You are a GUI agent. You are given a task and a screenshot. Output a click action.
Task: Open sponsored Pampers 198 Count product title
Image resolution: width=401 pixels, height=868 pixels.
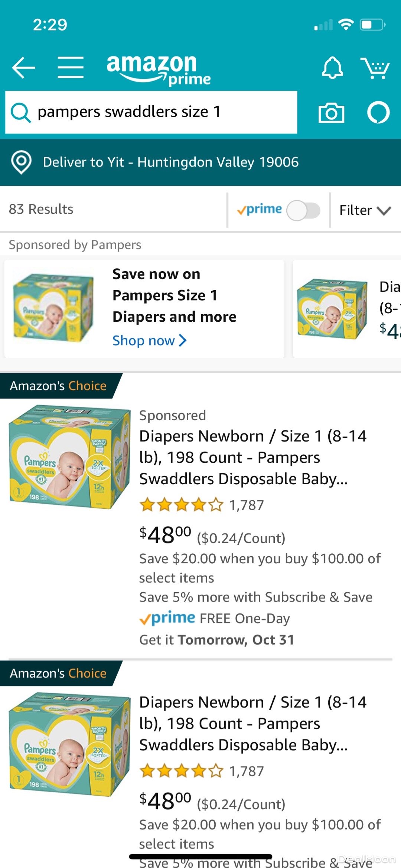point(252,457)
